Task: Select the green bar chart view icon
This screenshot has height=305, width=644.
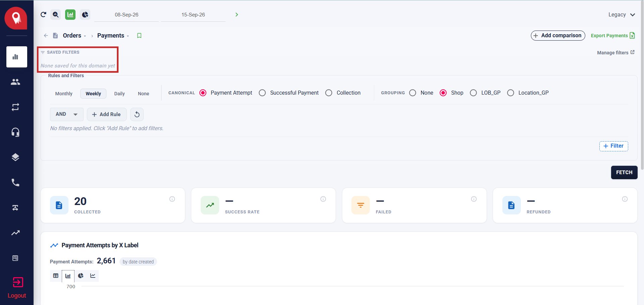Action: (x=70, y=14)
